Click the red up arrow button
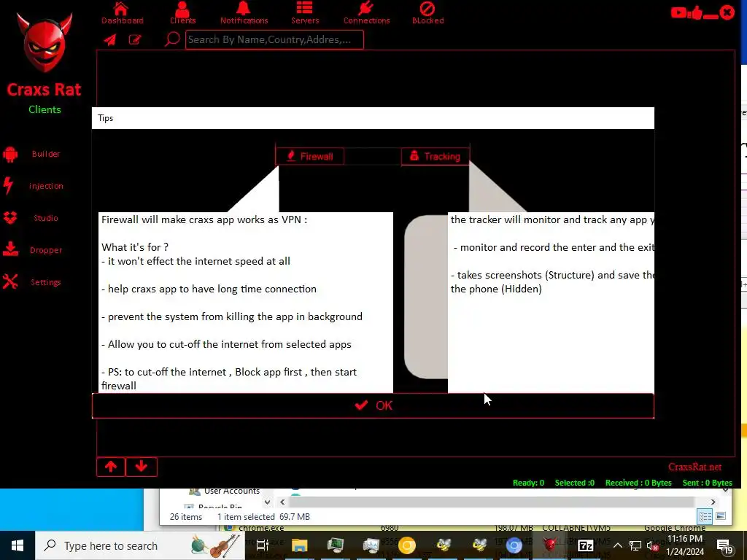This screenshot has width=747, height=560. [111, 467]
